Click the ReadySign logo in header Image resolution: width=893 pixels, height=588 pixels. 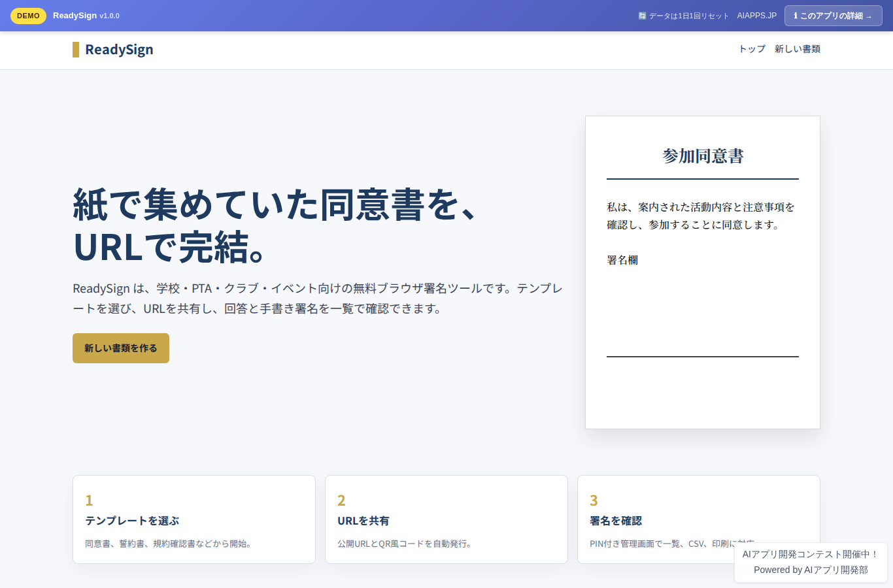click(x=113, y=50)
